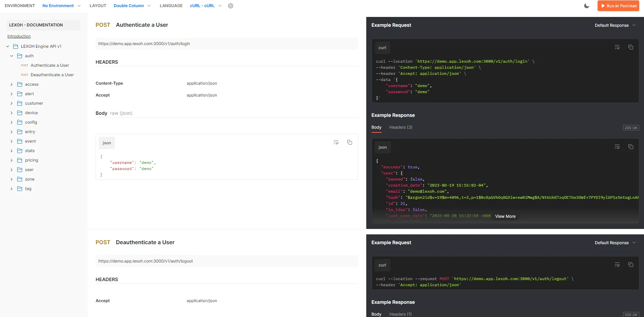The image size is (644, 317).
Task: Click the LEXOH Engine API folder icon
Action: 16,46
